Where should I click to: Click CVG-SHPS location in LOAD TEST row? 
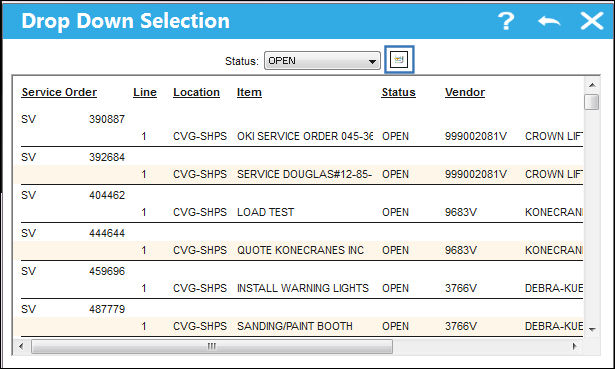point(200,213)
